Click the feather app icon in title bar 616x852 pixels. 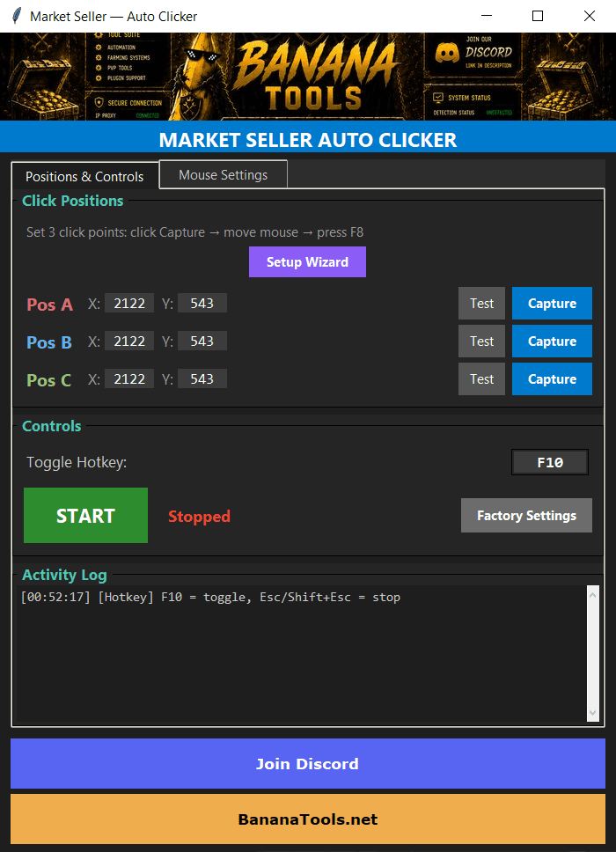pyautogui.click(x=17, y=17)
